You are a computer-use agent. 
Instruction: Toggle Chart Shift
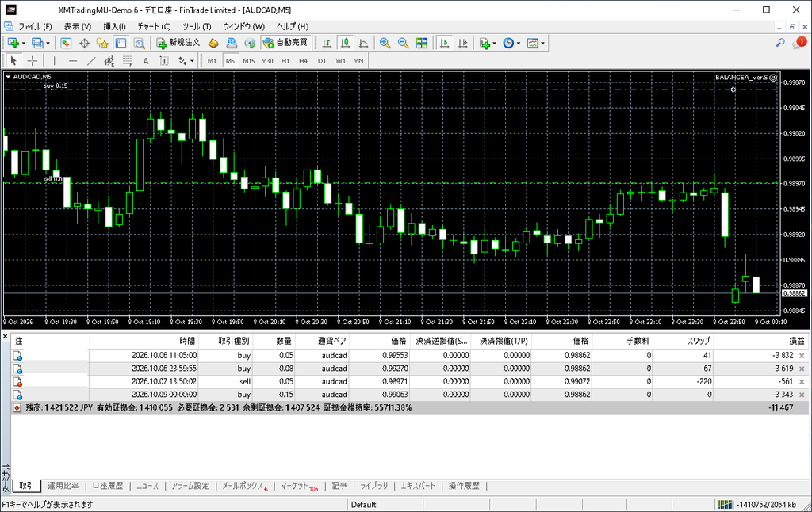463,43
